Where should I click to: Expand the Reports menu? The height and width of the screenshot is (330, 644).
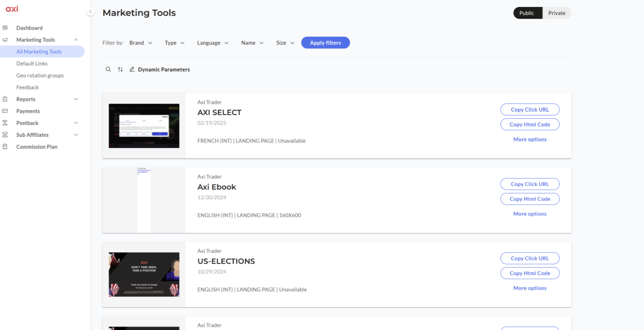[76, 99]
